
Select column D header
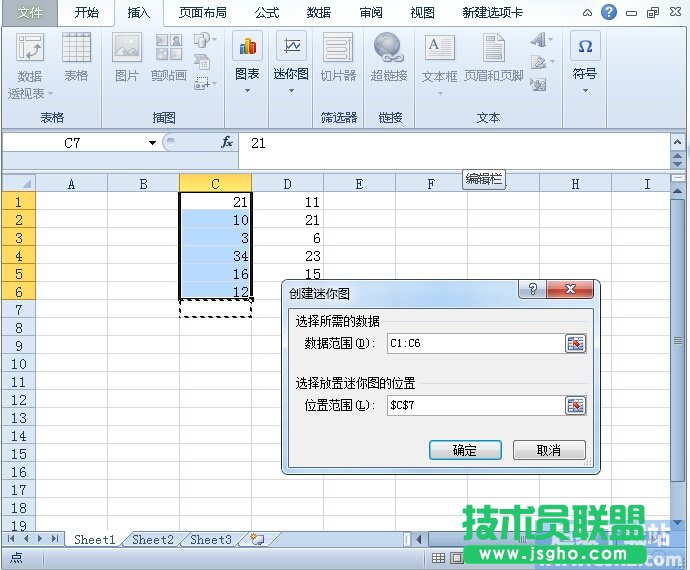[287, 183]
